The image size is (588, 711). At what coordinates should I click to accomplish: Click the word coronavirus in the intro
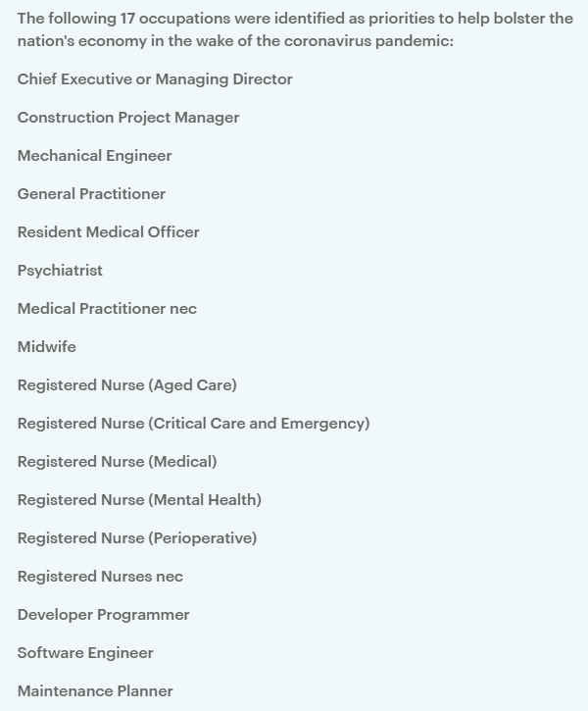pos(327,41)
